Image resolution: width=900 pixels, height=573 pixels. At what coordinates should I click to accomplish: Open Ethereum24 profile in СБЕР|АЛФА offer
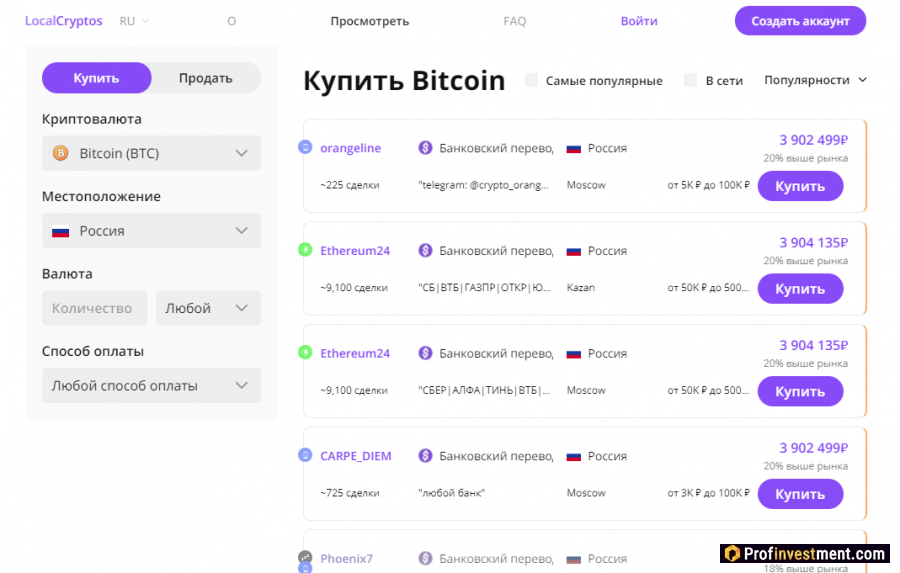355,354
